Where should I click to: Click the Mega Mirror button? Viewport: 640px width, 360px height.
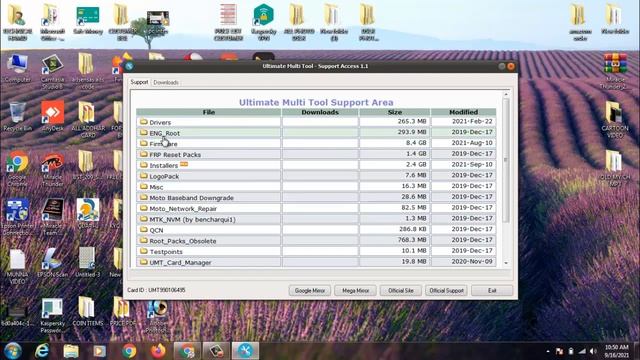356,291
